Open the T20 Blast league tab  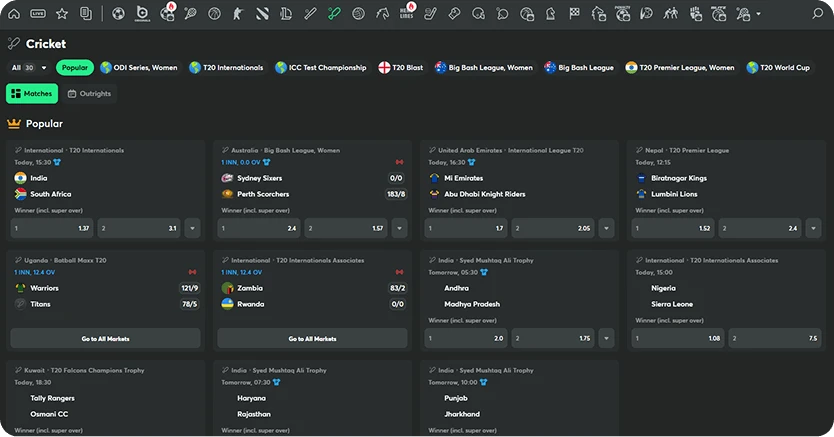tap(401, 67)
